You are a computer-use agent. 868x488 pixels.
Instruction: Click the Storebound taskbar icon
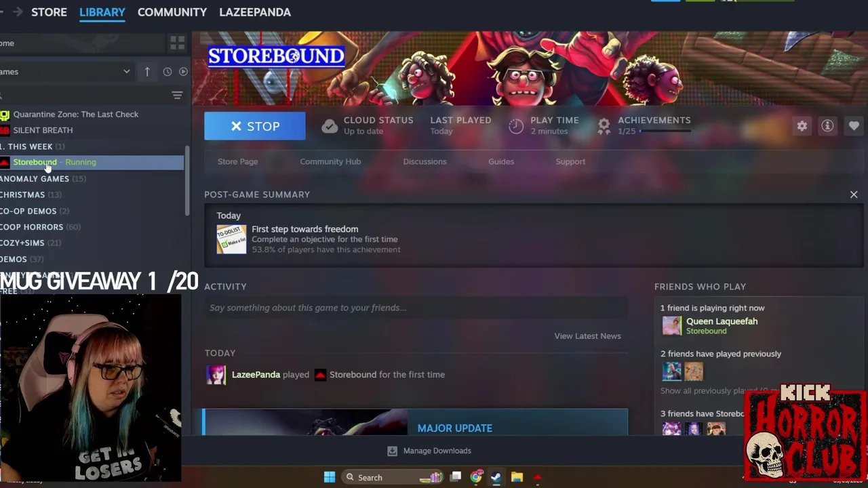(538, 477)
